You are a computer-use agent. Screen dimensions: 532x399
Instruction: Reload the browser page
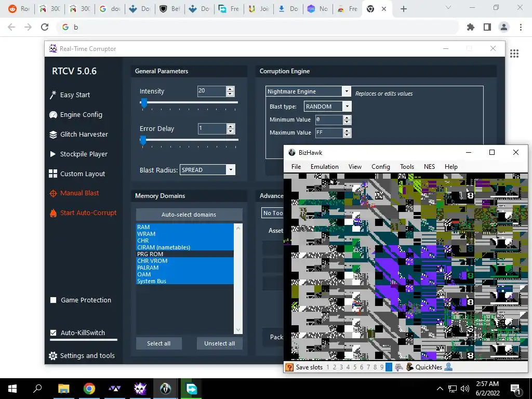(x=45, y=27)
